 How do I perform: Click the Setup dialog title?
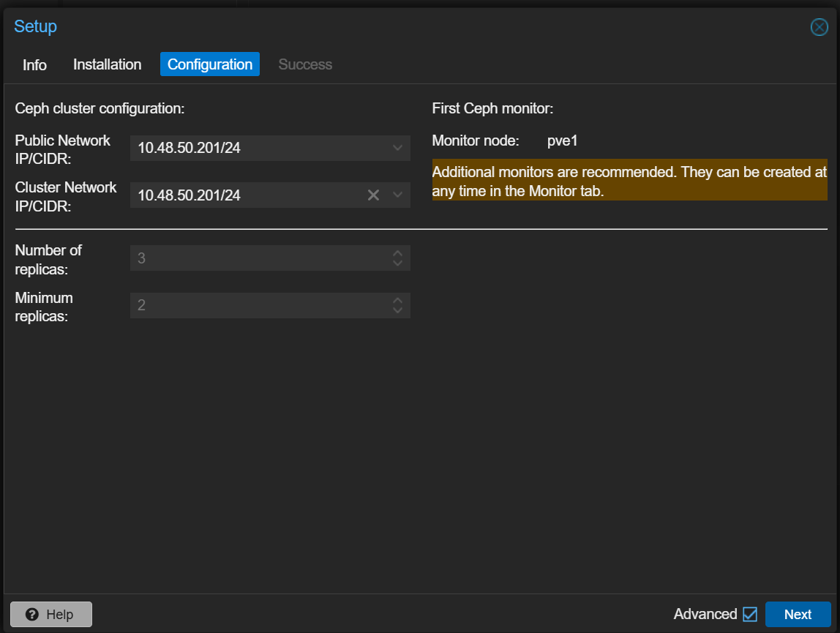(x=35, y=26)
